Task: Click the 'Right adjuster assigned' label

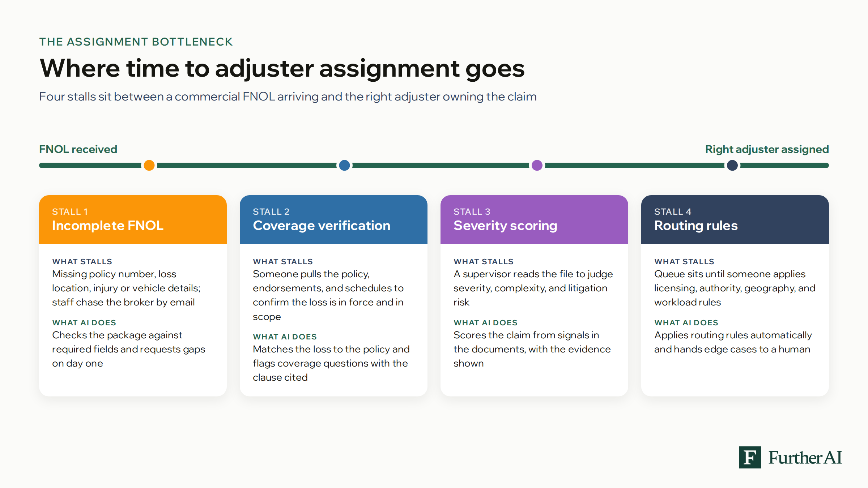Action: 767,149
